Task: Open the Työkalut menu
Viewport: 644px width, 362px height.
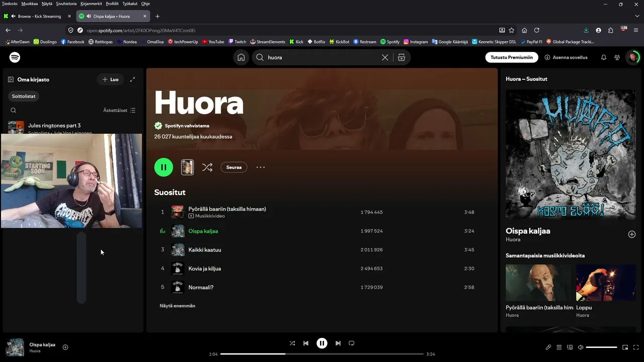Action: pyautogui.click(x=130, y=4)
